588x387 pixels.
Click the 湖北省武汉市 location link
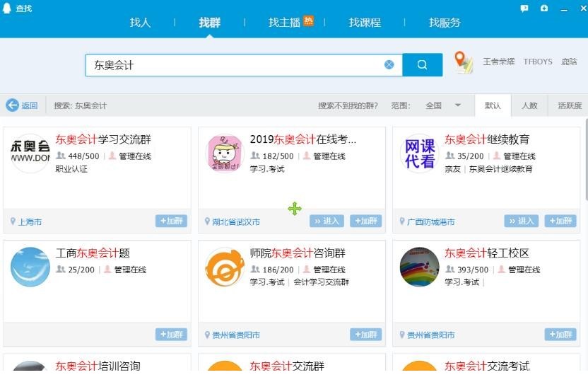click(236, 222)
